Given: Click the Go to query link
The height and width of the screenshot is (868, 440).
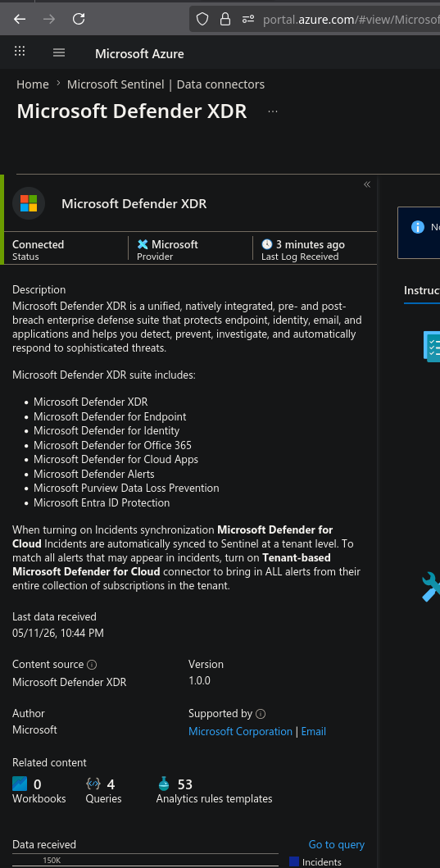Looking at the screenshot, I should (337, 845).
